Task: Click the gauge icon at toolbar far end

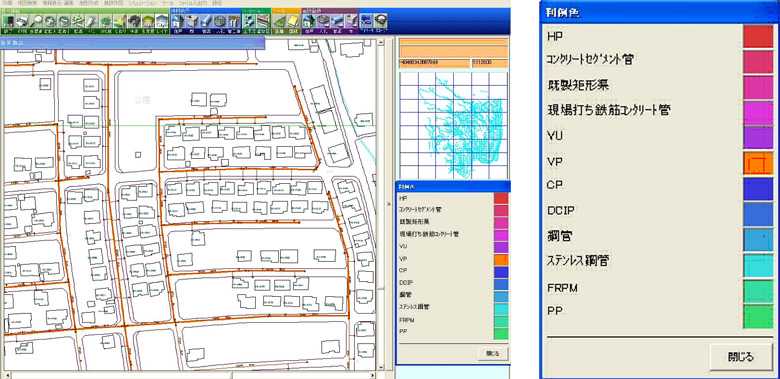Action: coord(381,20)
